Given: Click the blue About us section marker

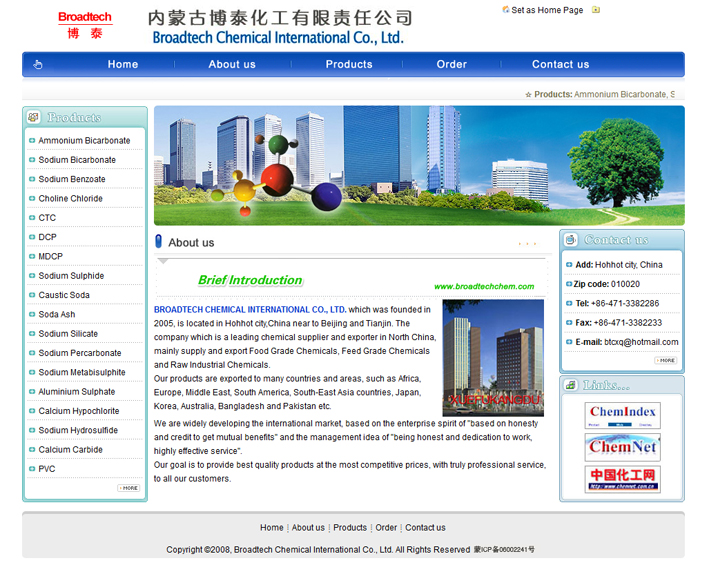Looking at the screenshot, I should [x=159, y=242].
